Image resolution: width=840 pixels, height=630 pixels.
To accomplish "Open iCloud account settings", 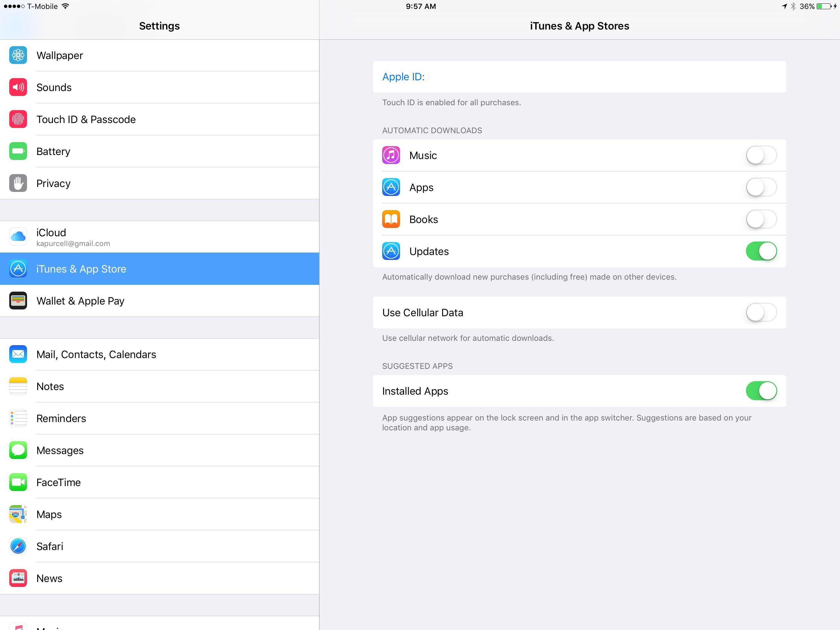I will pyautogui.click(x=160, y=237).
